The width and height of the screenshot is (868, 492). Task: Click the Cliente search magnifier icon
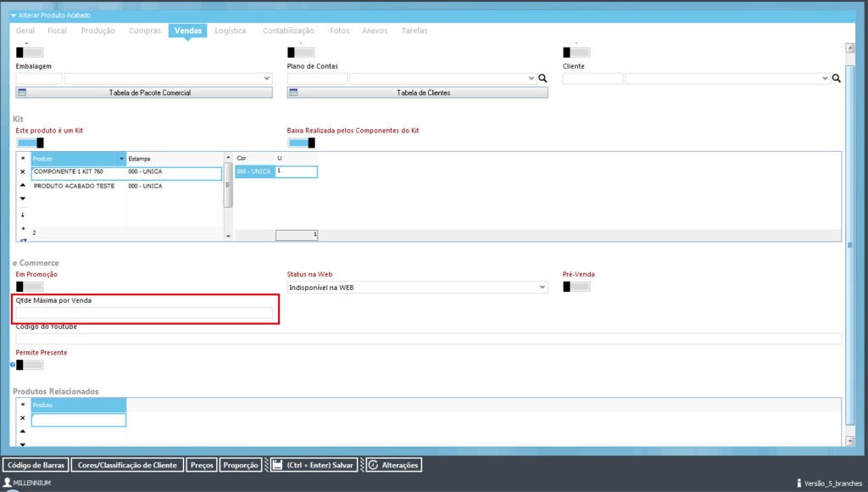(836, 78)
